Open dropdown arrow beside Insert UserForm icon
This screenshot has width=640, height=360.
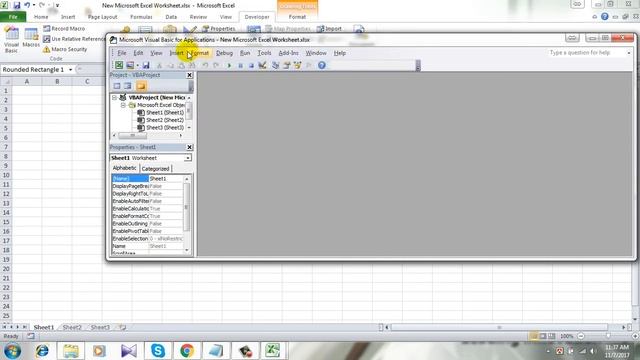coord(138,65)
